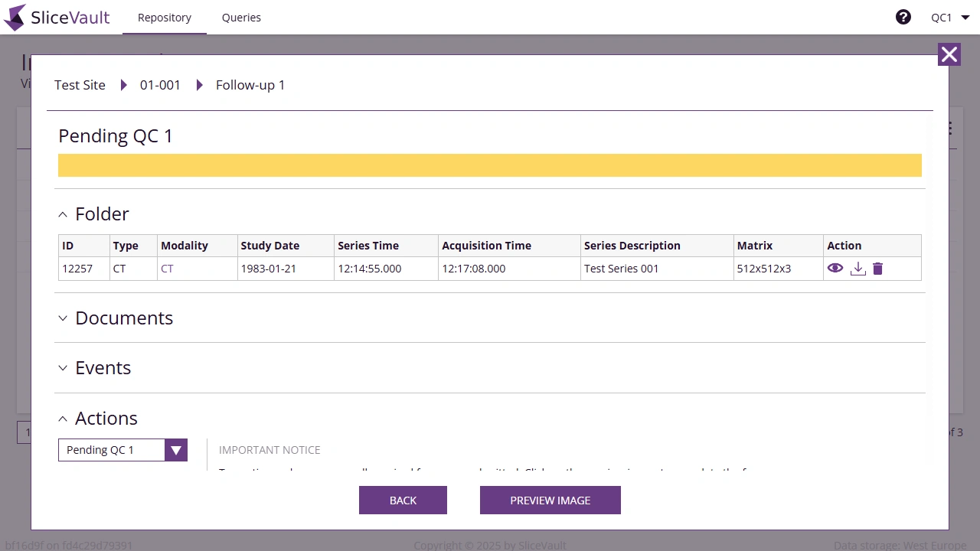Click the SliceVault logo icon
This screenshot has height=551, width=980.
click(15, 18)
